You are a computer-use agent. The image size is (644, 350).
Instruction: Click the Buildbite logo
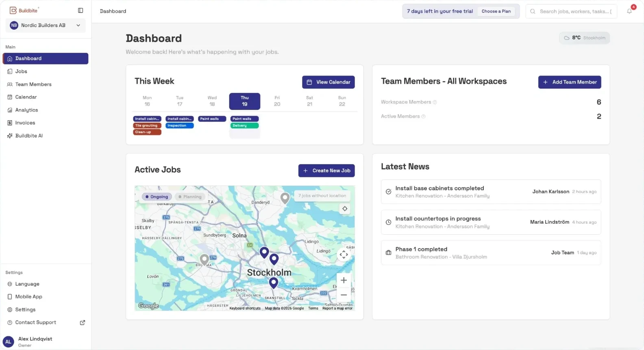coord(24,11)
